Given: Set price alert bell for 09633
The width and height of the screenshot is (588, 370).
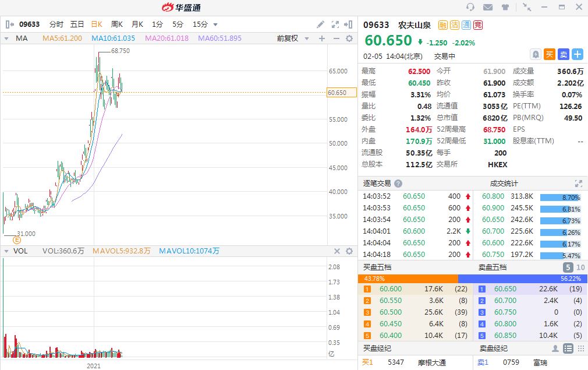Looking at the screenshot, I should click(535, 54).
